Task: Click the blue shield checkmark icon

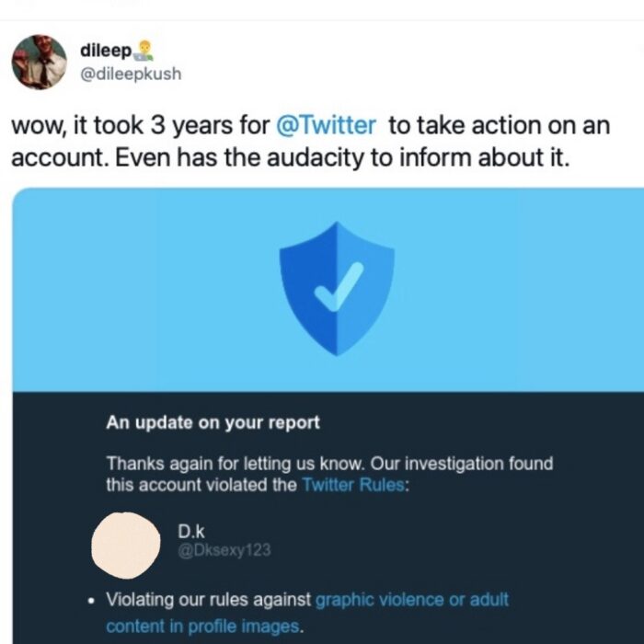Action: coord(337,288)
